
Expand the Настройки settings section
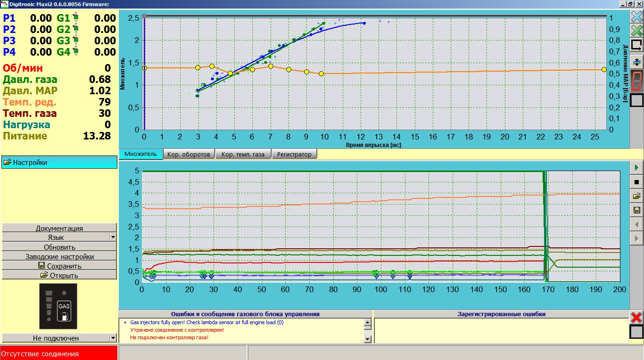point(59,163)
